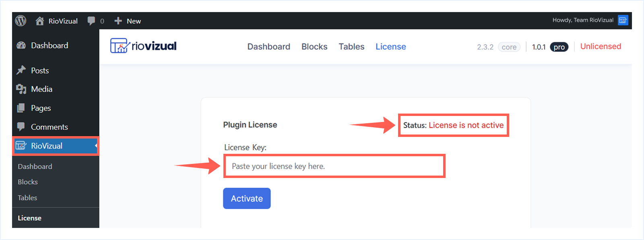
Task: Click the Posts pushpin icon
Action: click(21, 70)
